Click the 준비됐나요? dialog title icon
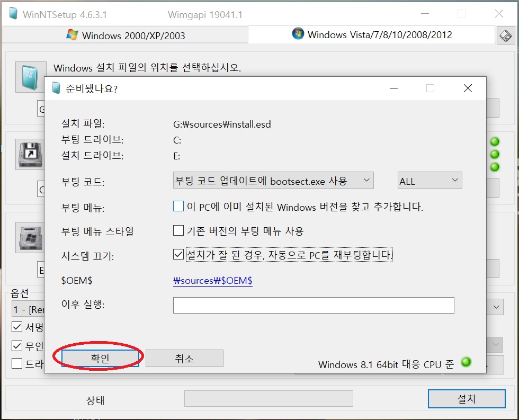The image size is (519, 420). coord(56,88)
